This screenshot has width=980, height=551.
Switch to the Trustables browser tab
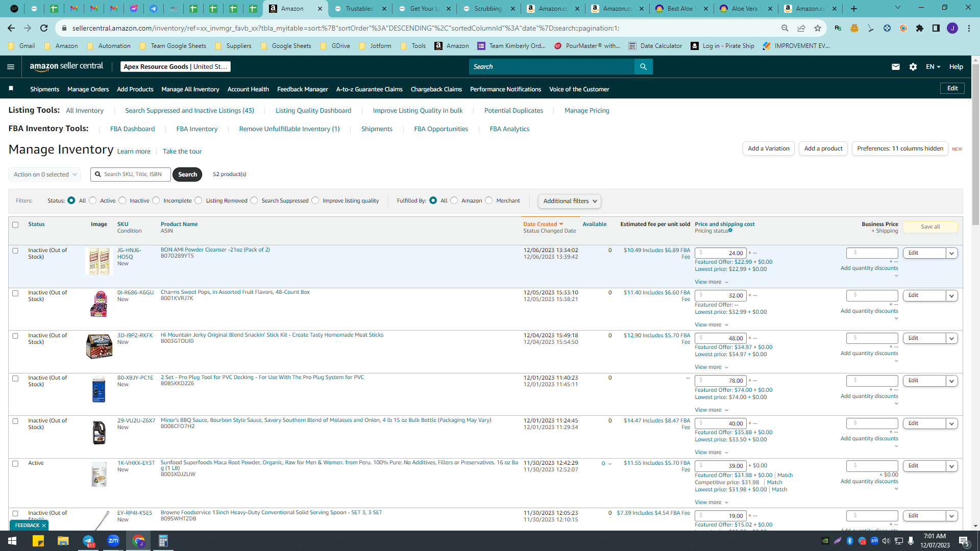359,9
